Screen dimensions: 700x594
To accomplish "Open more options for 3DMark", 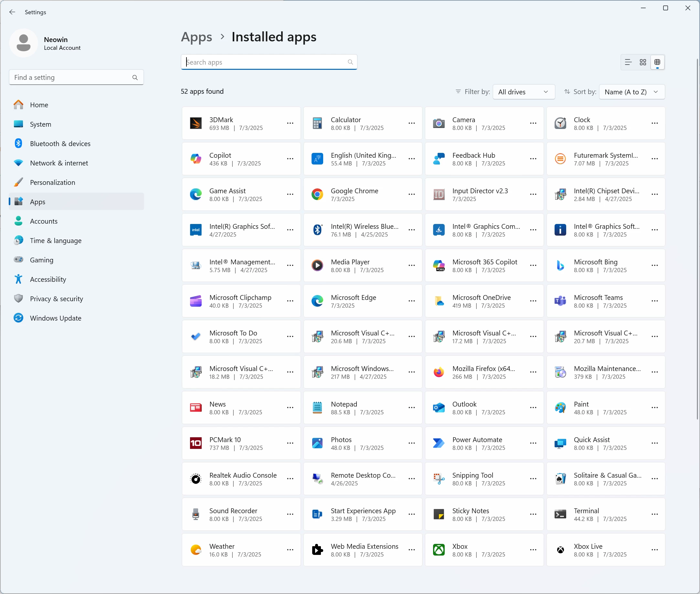I will pyautogui.click(x=290, y=123).
